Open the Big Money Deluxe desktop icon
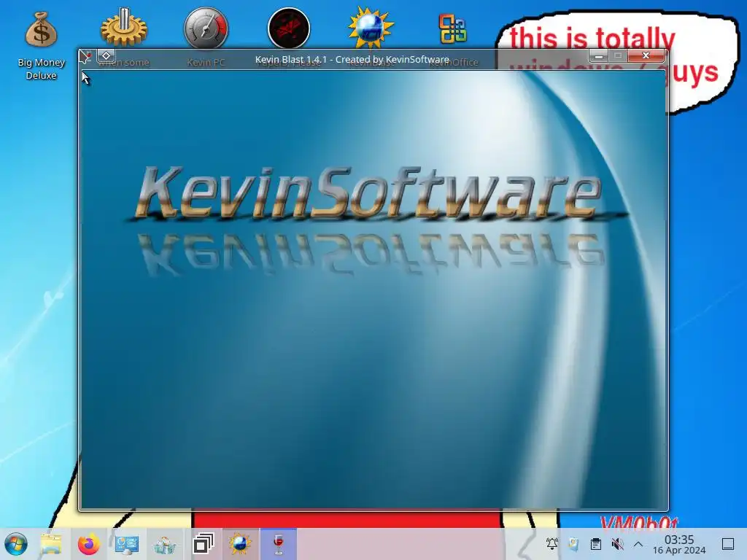Image resolution: width=747 pixels, height=560 pixels. 42,45
